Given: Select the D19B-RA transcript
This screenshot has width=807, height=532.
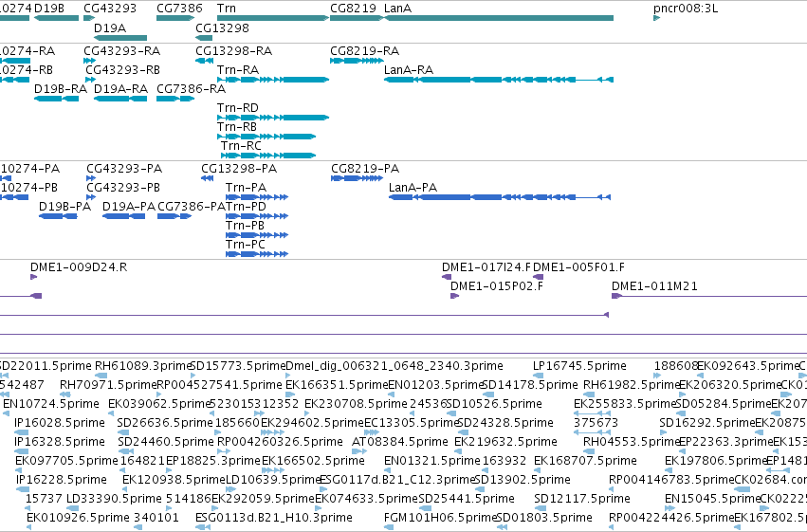Looking at the screenshot, I should (x=56, y=99).
